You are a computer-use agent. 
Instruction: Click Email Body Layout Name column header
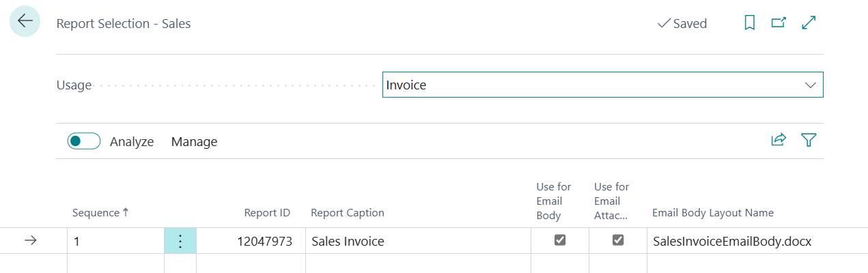click(713, 213)
